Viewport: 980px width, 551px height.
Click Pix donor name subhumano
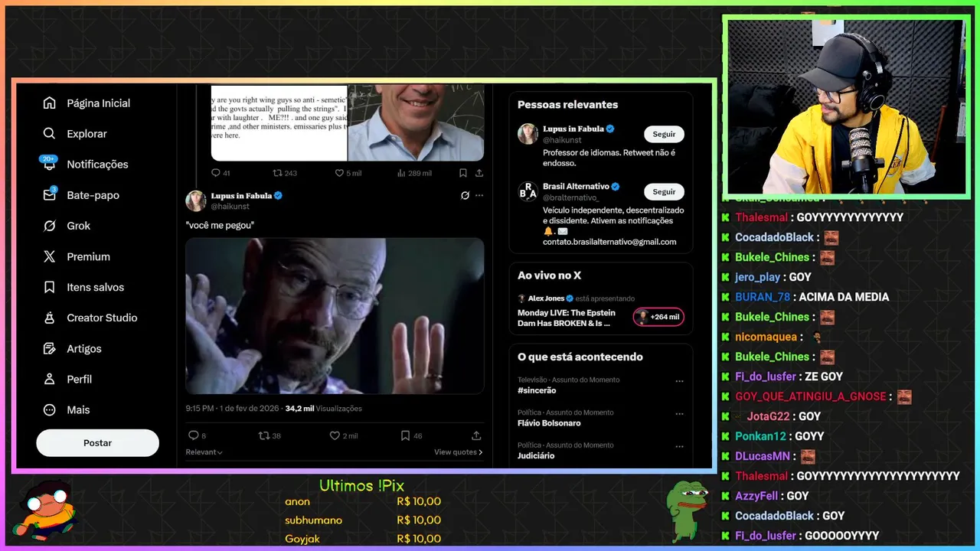pyautogui.click(x=313, y=520)
